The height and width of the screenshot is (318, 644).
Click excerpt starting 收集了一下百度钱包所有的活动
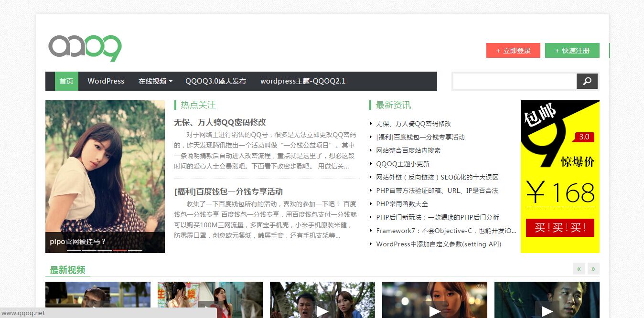(266, 220)
